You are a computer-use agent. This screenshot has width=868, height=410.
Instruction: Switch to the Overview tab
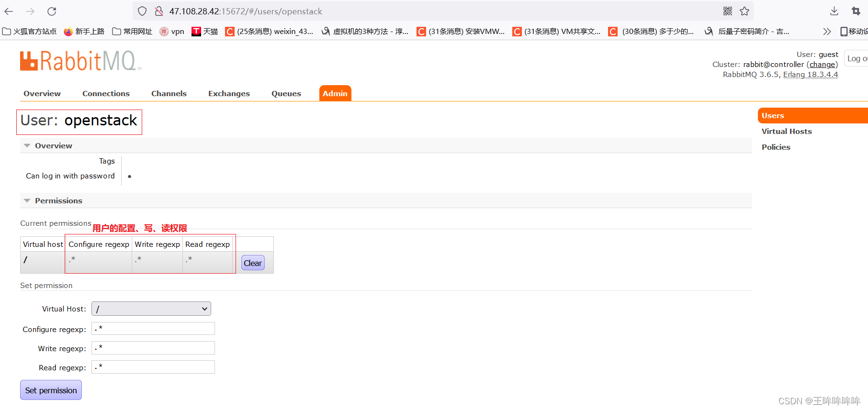click(x=42, y=94)
